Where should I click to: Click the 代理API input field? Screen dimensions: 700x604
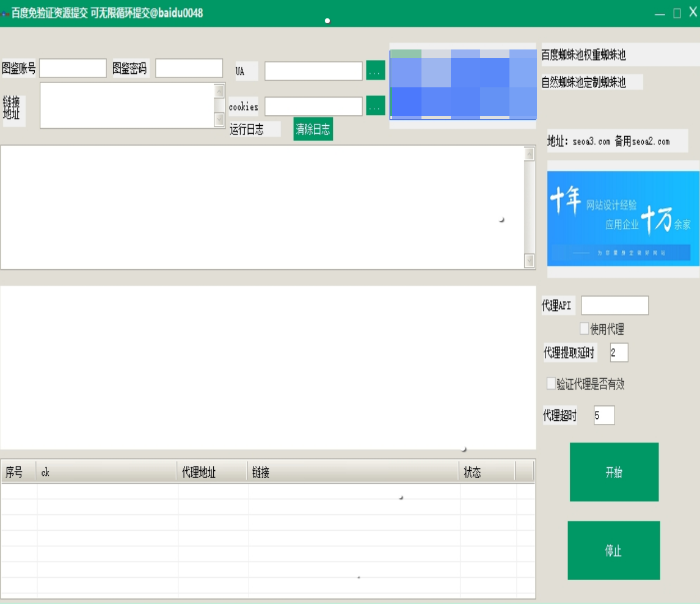pos(614,305)
